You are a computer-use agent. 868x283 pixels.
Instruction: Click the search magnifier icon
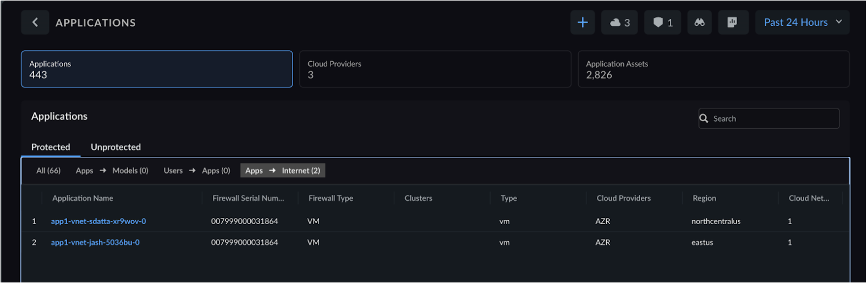pos(704,118)
